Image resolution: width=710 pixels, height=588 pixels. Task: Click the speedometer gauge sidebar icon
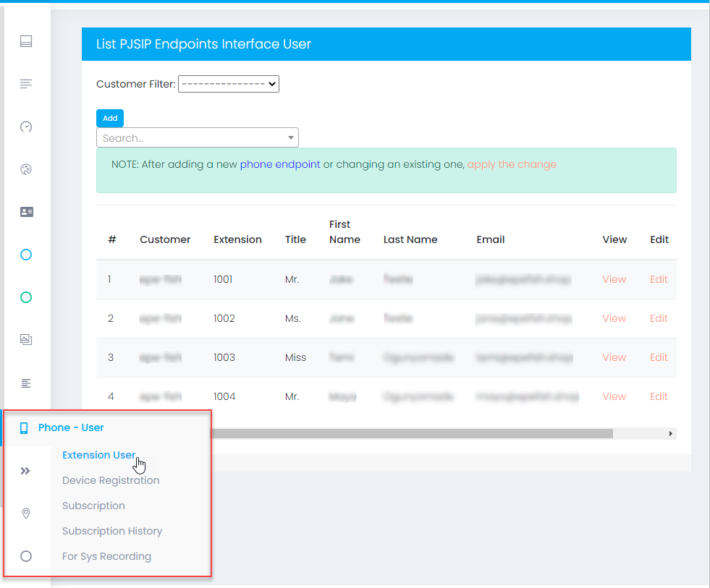click(26, 127)
